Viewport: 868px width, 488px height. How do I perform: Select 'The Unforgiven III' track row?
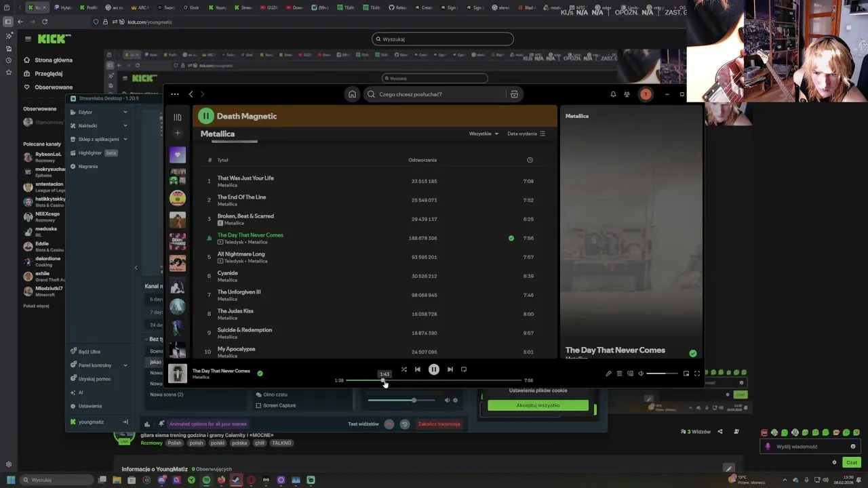375,295
